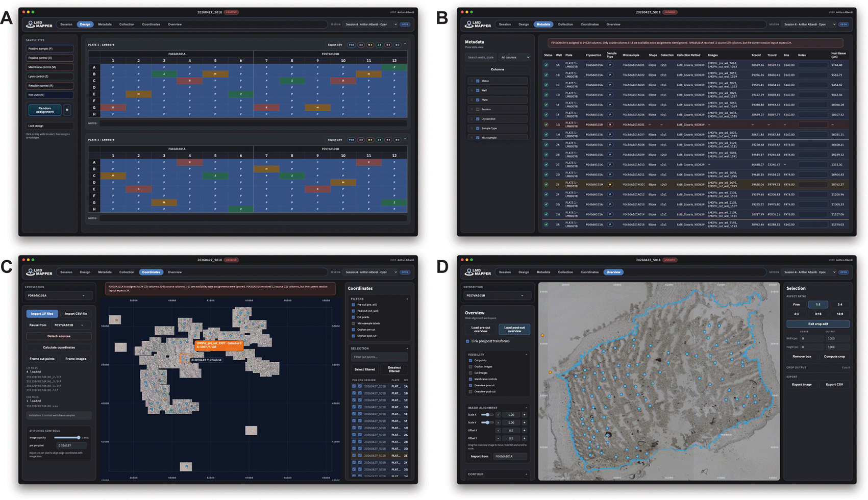Click Detach sources in panel C

(59, 336)
